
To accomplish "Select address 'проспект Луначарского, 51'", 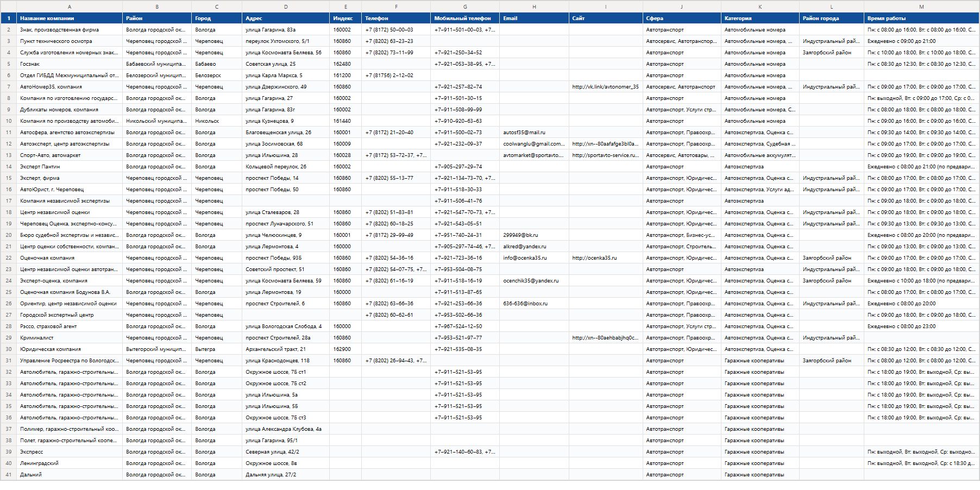I will click(286, 224).
